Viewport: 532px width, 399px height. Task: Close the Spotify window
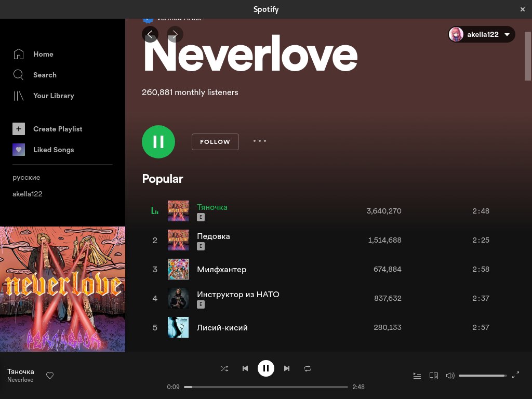point(523,9)
